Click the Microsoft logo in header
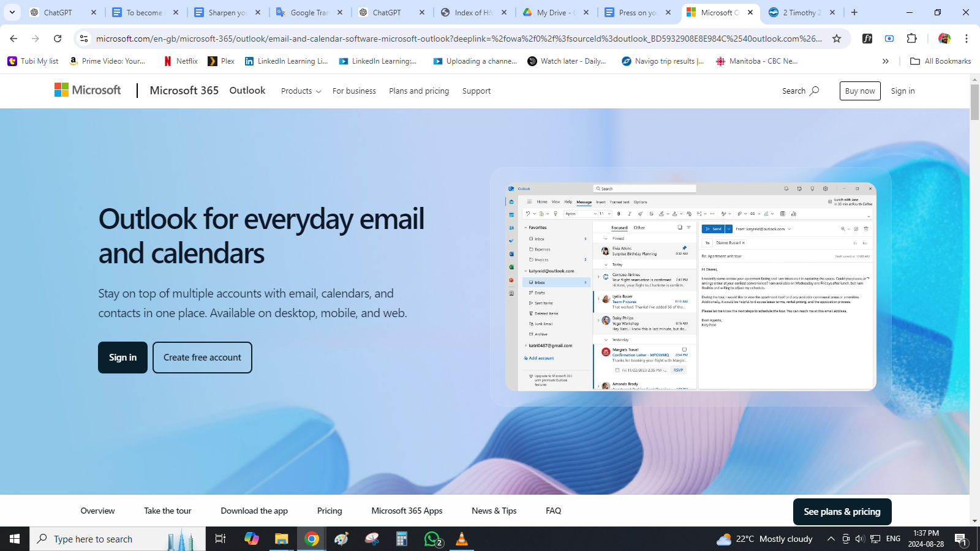 88,91
